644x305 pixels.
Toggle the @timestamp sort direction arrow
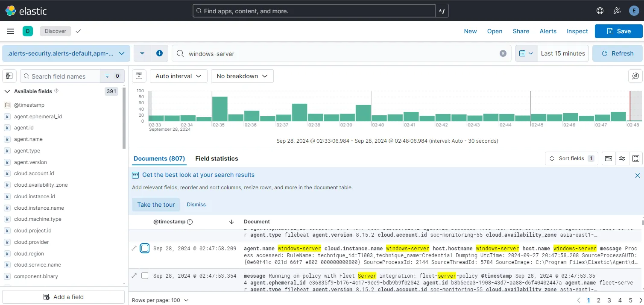(231, 222)
